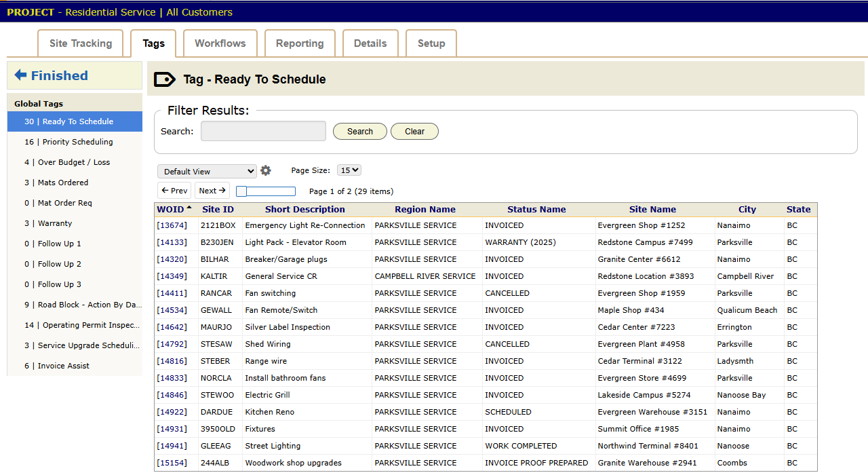
Task: Open work order 13674
Action: coord(172,225)
